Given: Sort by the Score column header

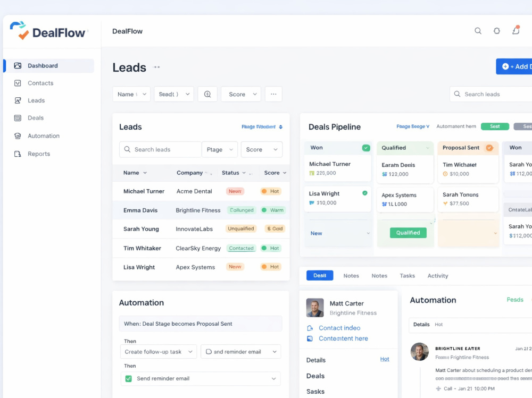Looking at the screenshot, I should point(275,173).
